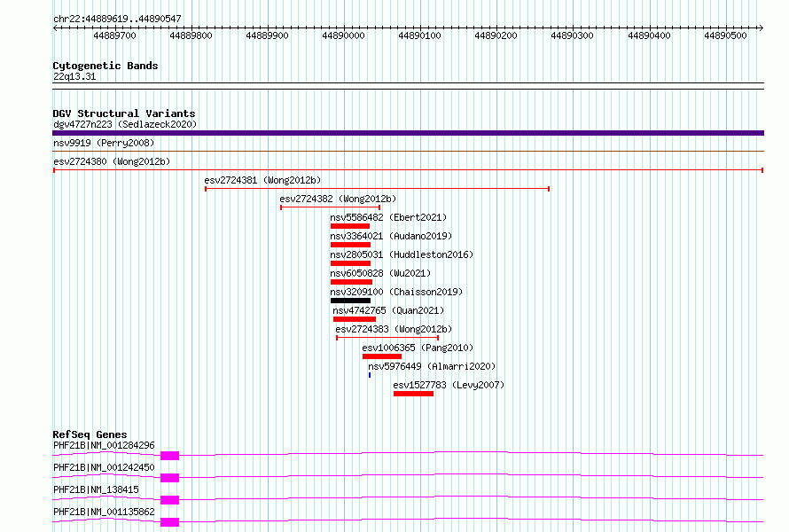This screenshot has height=532, width=789.
Task: Click ruler coordinate 44889700
Action: (114, 35)
